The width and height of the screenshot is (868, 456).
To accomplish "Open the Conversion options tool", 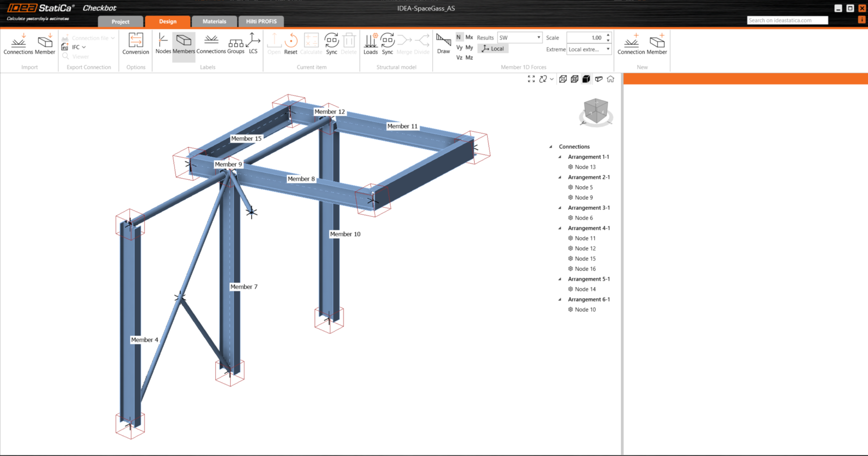I will click(135, 43).
